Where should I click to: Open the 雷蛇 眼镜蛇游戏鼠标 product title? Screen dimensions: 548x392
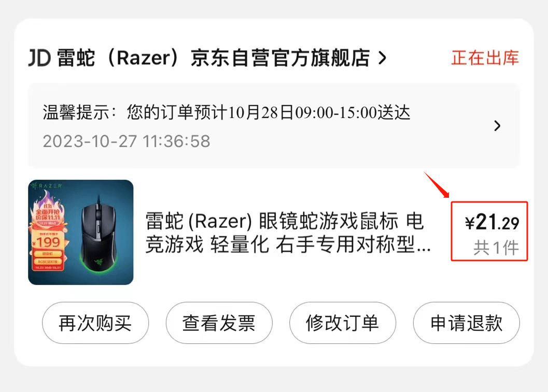[x=288, y=233]
